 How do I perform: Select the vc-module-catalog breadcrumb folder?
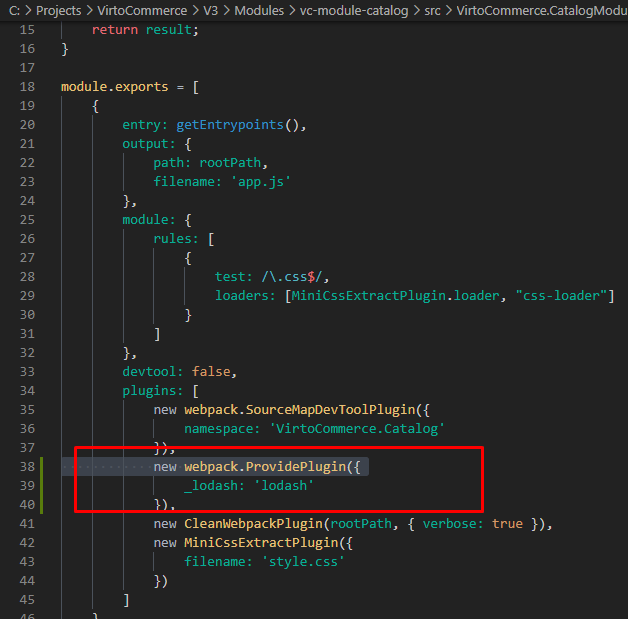354,10
